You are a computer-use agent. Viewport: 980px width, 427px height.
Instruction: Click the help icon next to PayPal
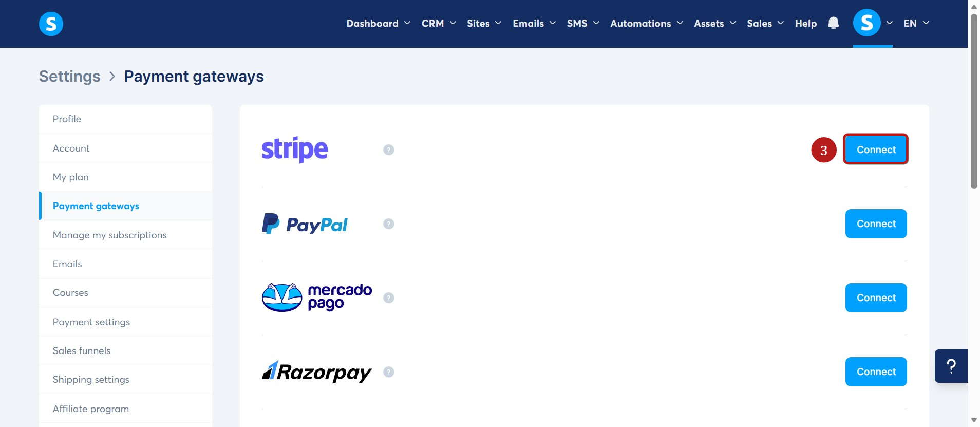click(x=389, y=224)
